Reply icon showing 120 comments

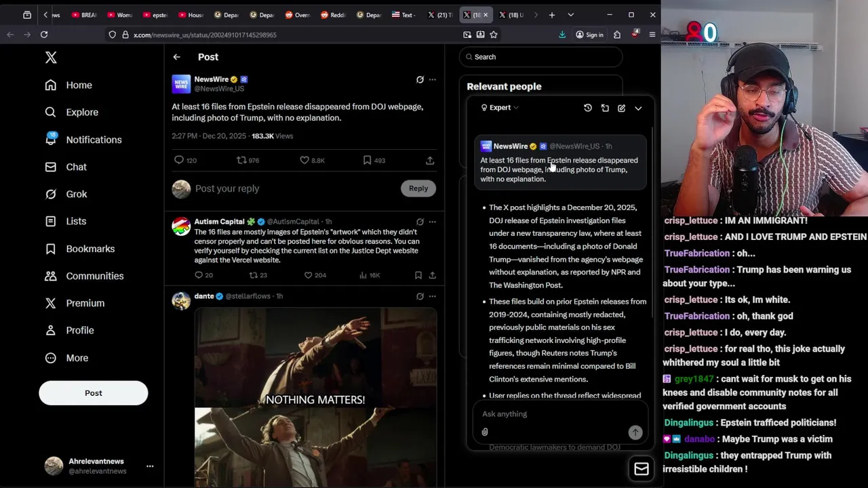[179, 160]
